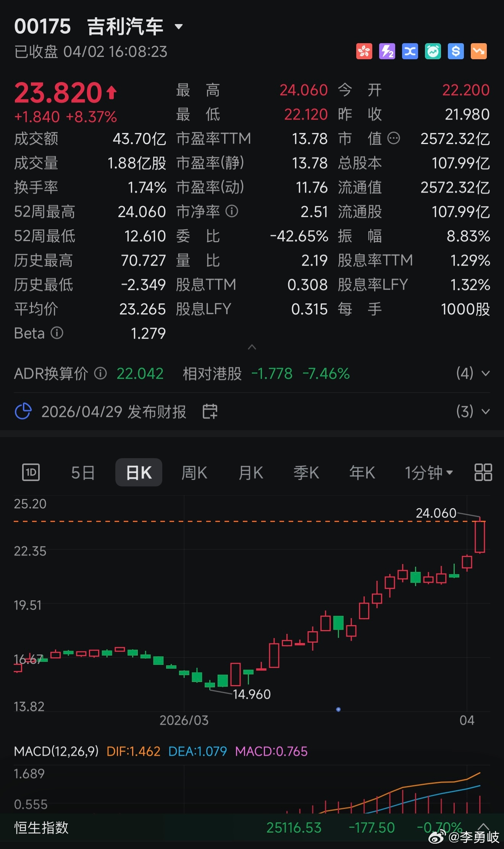Tap the 昨收 value 21.980
The width and height of the screenshot is (504, 849).
(x=467, y=114)
